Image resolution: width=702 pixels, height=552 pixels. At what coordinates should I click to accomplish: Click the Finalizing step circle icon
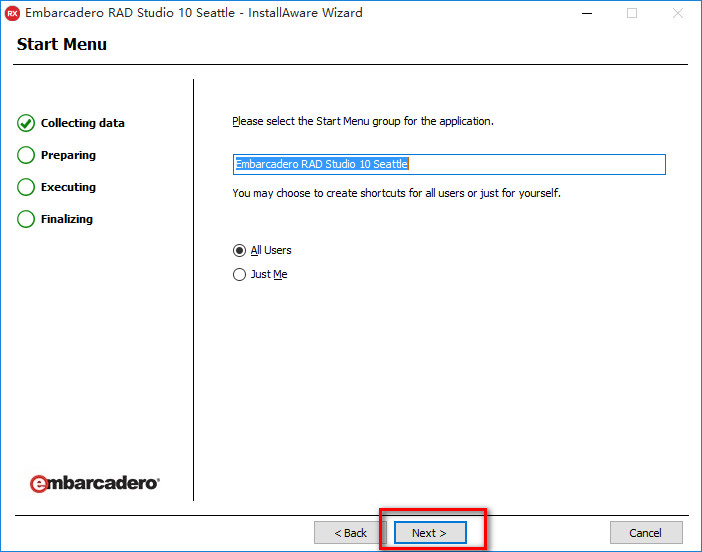pos(26,219)
